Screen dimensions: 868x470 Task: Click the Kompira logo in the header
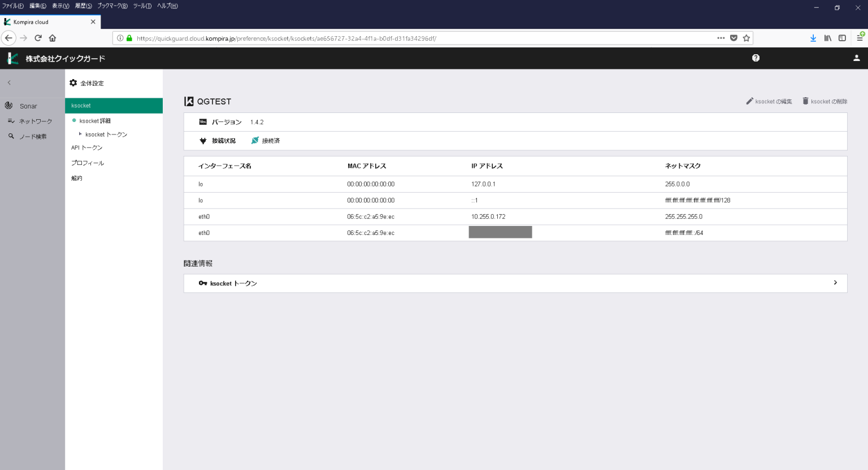coord(12,58)
